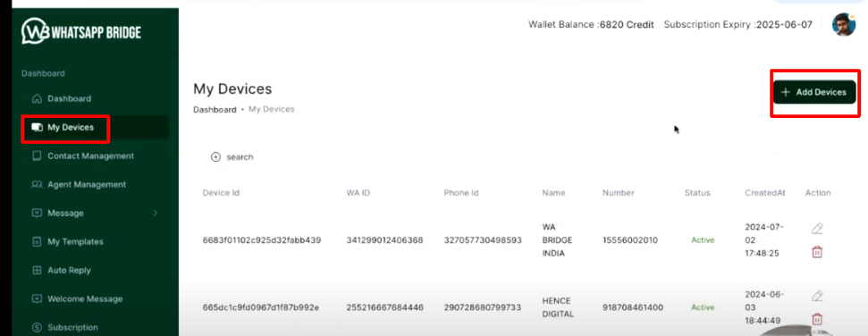The width and height of the screenshot is (868, 336).
Task: Click the Add Devices button
Action: 813,92
